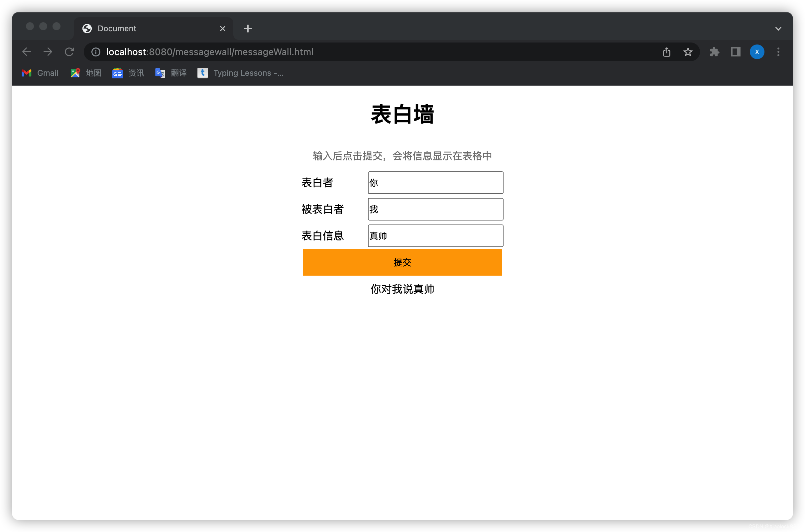Viewport: 805px width, 532px height.
Task: Expand tab search chevron
Action: (x=778, y=29)
